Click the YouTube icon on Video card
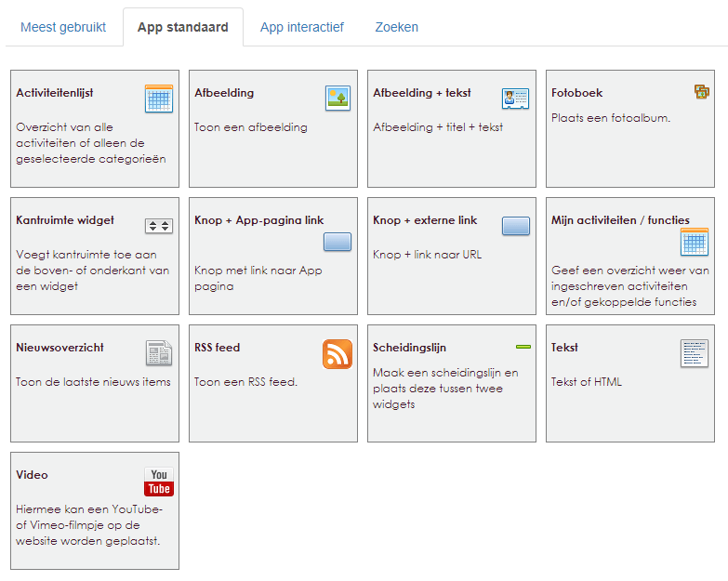728x581 pixels. [159, 482]
